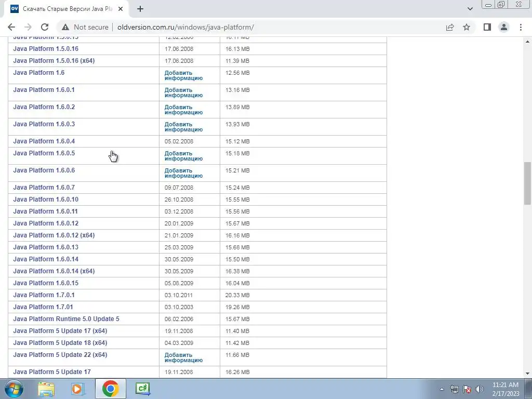
Task: Open Java Platform 1.6.0.12 (x64) link
Action: point(54,235)
